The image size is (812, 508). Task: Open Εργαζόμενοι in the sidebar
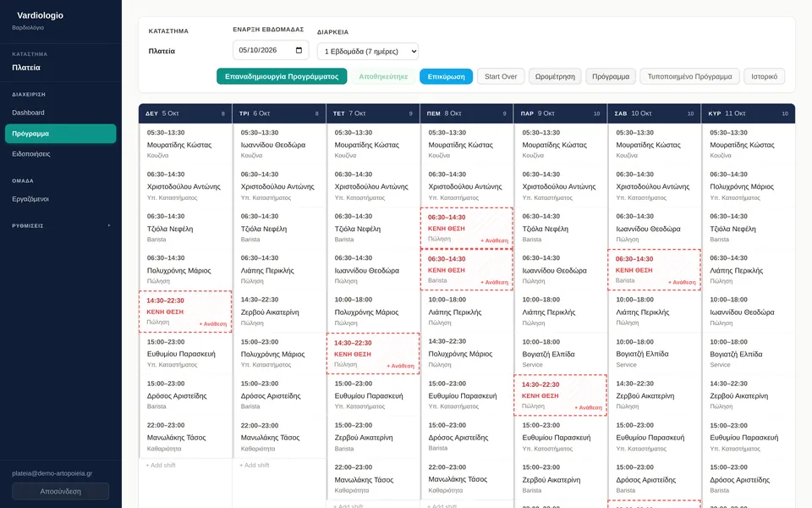61,198
